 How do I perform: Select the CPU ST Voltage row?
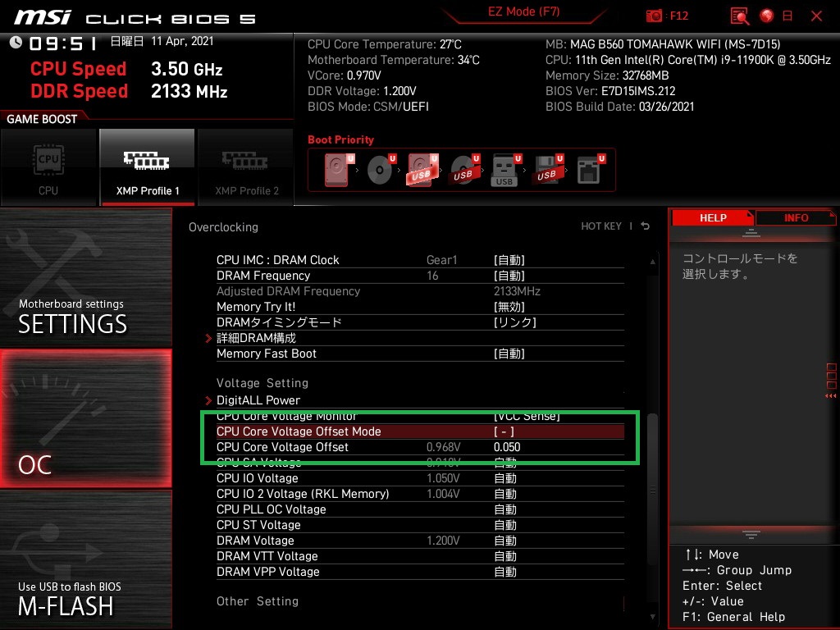420,524
